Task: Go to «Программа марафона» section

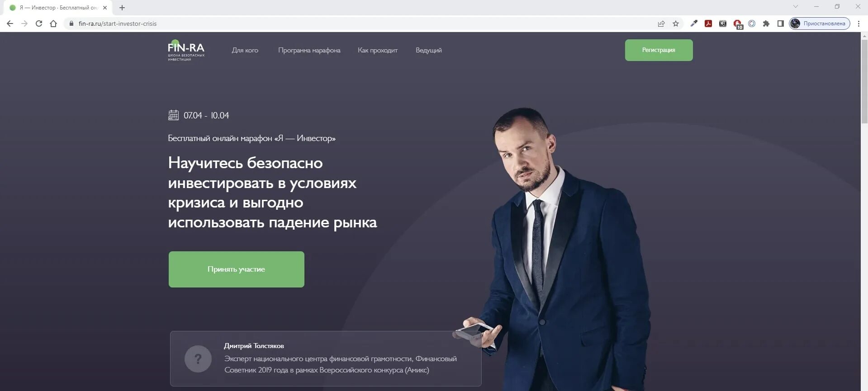Action: coord(309,50)
